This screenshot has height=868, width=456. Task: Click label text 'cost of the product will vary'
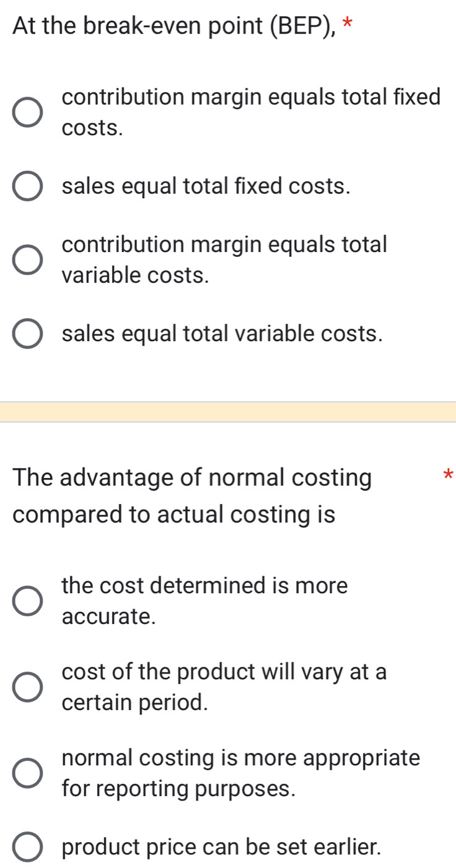(224, 687)
